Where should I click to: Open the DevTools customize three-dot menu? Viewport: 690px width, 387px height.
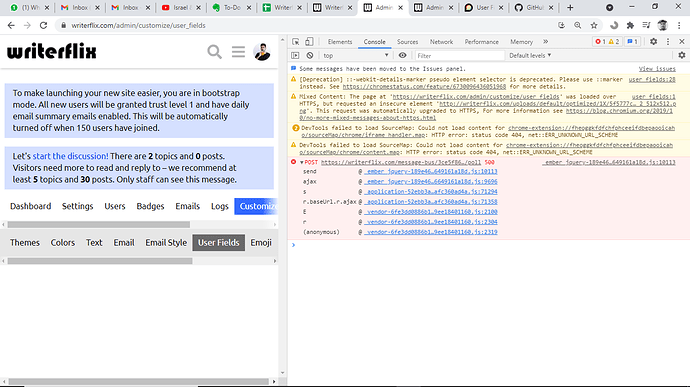click(x=668, y=41)
